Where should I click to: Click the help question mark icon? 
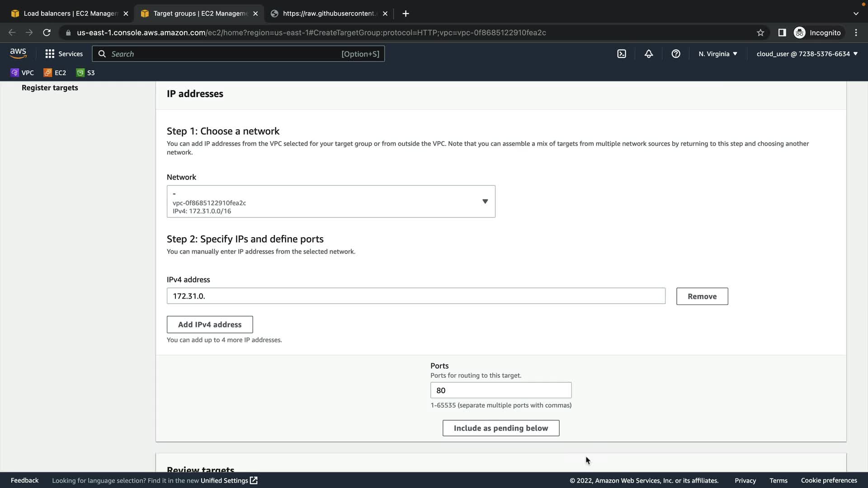[676, 54]
